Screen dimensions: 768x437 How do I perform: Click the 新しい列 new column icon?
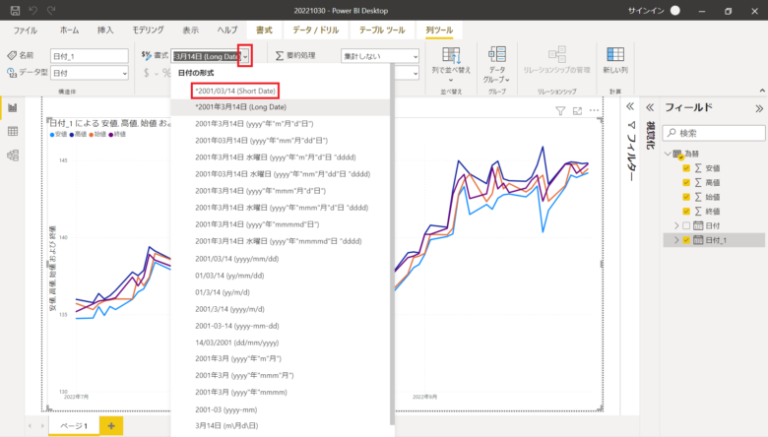coord(615,56)
